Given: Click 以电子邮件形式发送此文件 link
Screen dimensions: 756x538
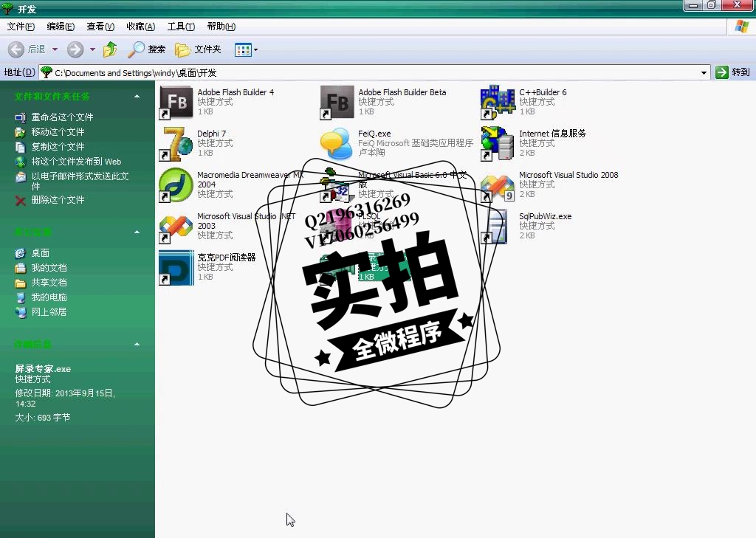Looking at the screenshot, I should click(x=80, y=181).
